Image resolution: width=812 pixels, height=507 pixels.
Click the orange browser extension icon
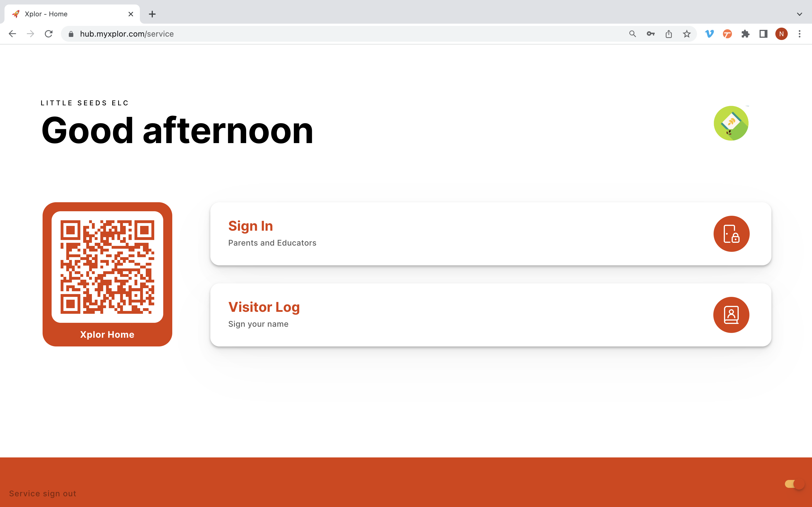click(x=727, y=34)
